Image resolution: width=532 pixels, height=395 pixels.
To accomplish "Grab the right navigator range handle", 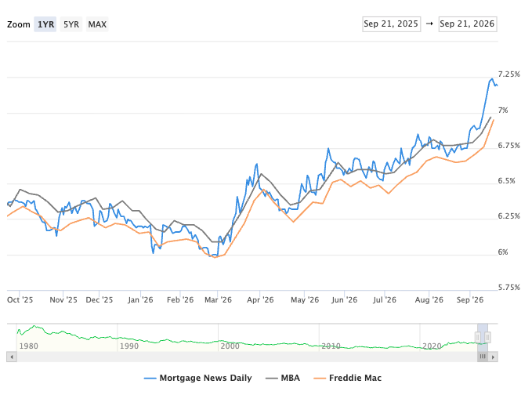I will [487, 337].
